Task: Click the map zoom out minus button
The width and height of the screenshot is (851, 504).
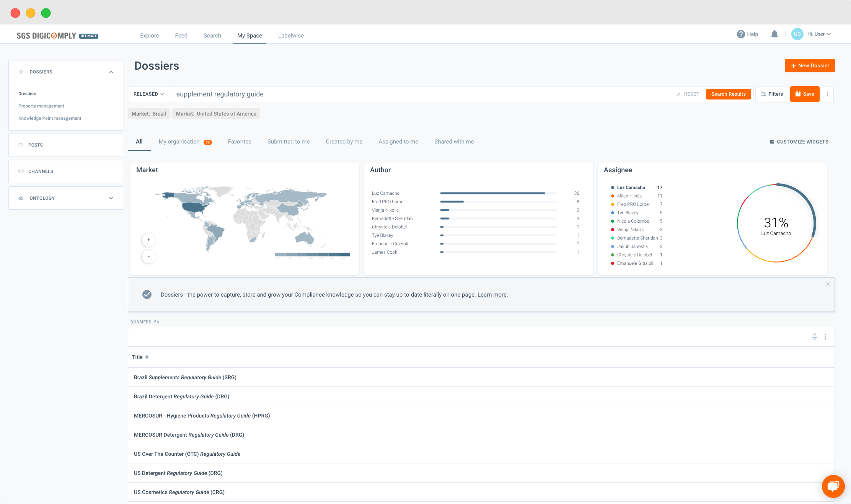Action: click(x=149, y=256)
